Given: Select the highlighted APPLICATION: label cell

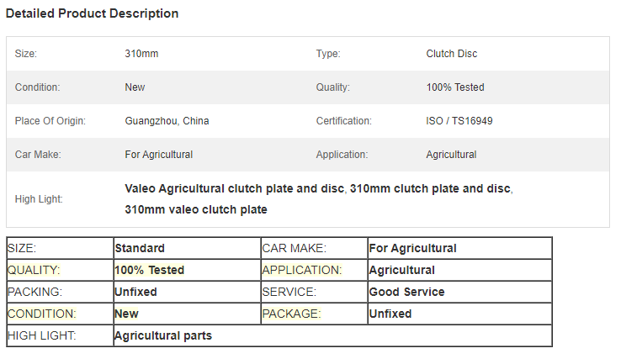Looking at the screenshot, I should [314, 270].
